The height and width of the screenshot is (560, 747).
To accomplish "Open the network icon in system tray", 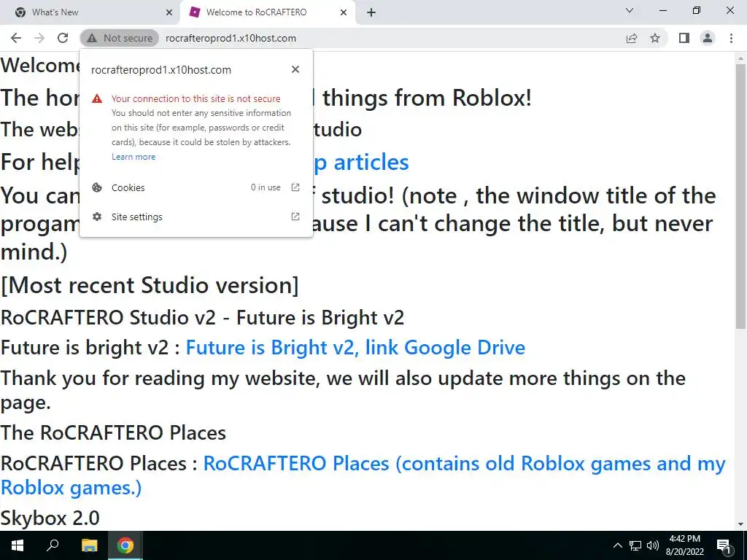I will (635, 545).
